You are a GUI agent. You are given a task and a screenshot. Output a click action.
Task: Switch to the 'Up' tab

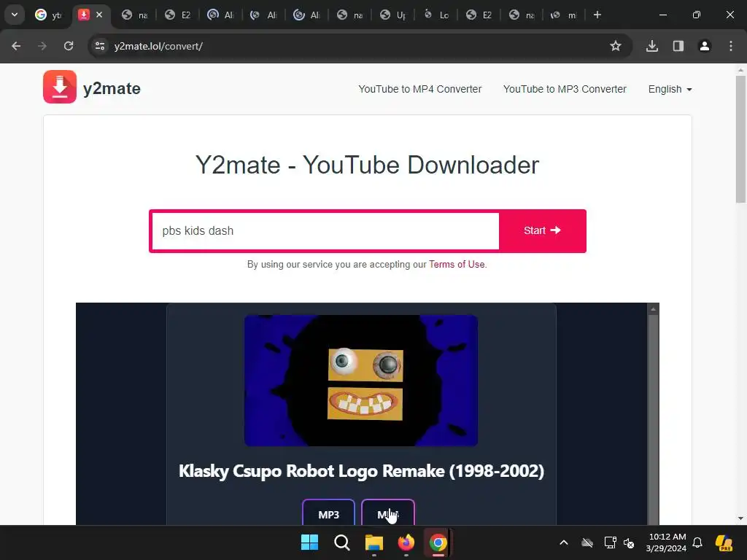coord(392,15)
